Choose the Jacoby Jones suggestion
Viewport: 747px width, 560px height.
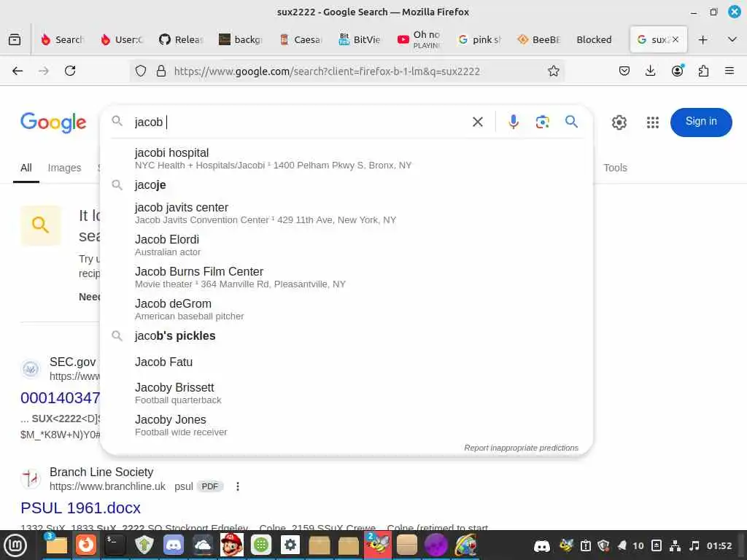tap(347, 425)
